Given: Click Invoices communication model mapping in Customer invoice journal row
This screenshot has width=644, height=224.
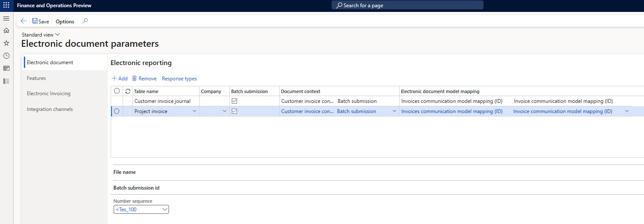Looking at the screenshot, I should click(452, 101).
